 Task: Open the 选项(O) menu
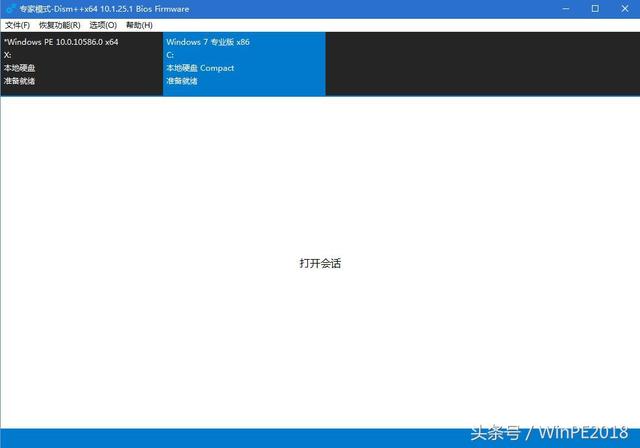pyautogui.click(x=103, y=25)
